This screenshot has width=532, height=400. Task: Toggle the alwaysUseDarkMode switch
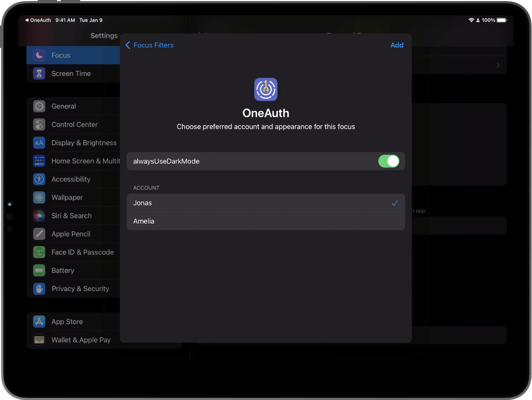[389, 161]
